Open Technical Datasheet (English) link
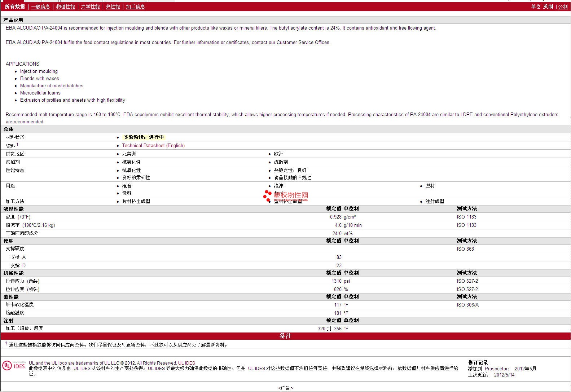This screenshot has width=571, height=392. pyautogui.click(x=153, y=145)
